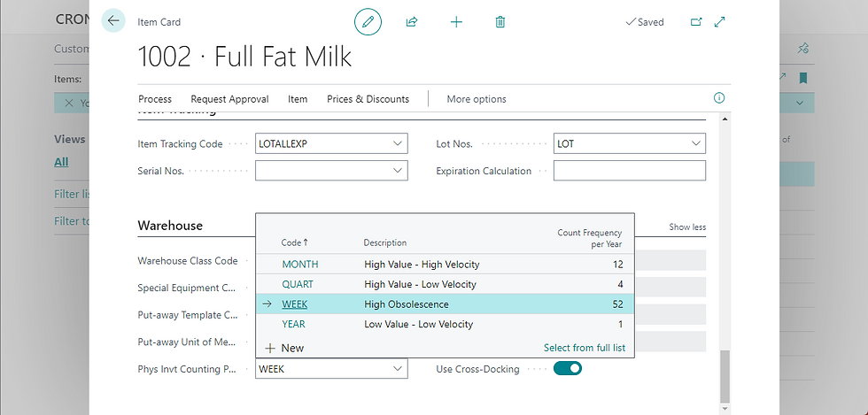Select the WEEK counting period code
Screen dimensions: 868x415
tap(294, 304)
